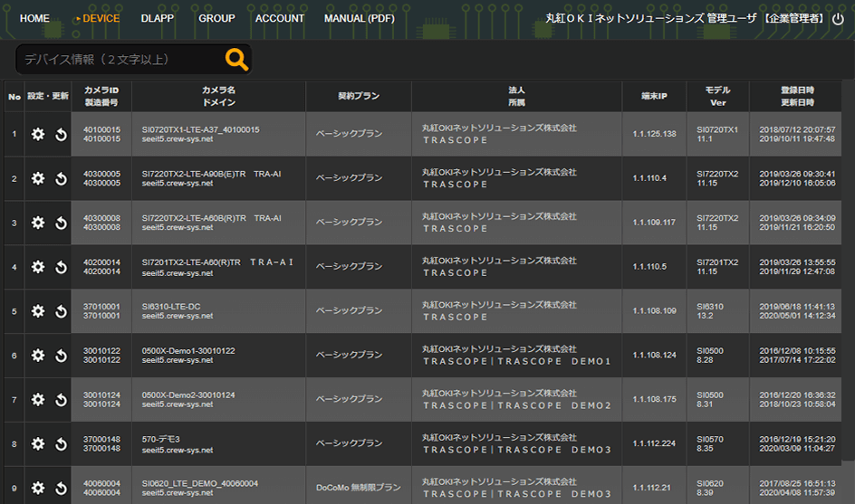Open settings gear for camera 40100015

coord(38,134)
